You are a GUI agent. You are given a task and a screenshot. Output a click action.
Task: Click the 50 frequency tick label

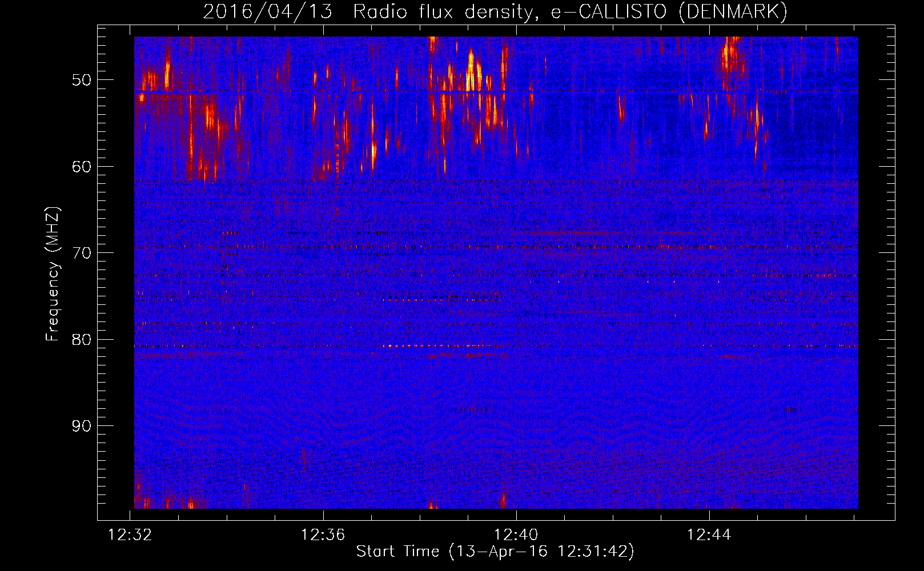(x=82, y=80)
